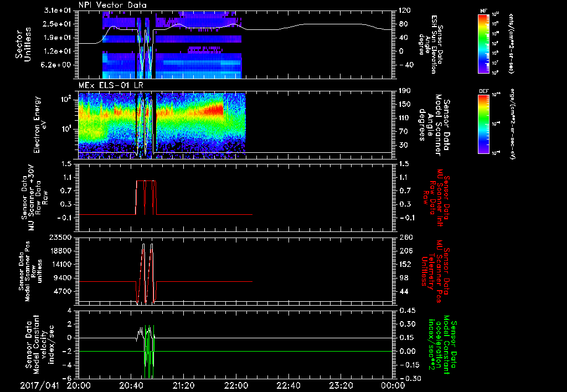This screenshot has width=567, height=392.
Task: Click the 'Model Scanner Angle degrees' label
Action: tap(434, 125)
